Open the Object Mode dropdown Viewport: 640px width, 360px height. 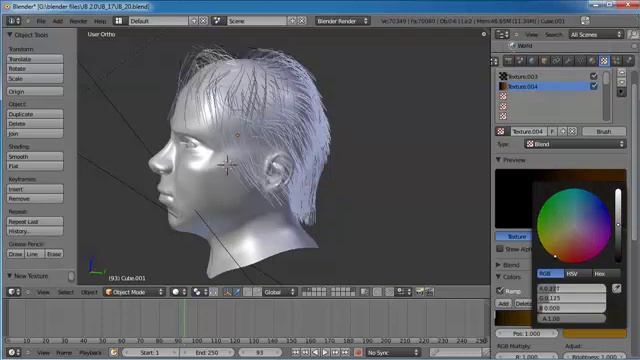pyautogui.click(x=134, y=292)
